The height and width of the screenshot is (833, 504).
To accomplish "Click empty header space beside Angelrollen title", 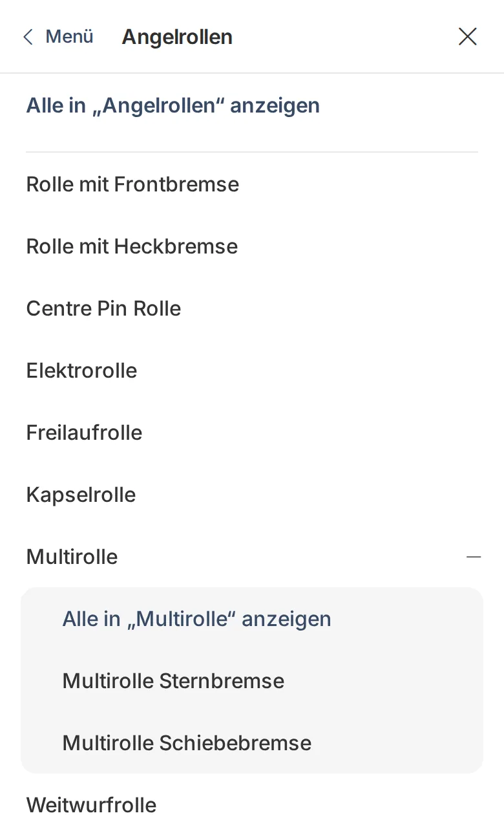I will point(342,37).
